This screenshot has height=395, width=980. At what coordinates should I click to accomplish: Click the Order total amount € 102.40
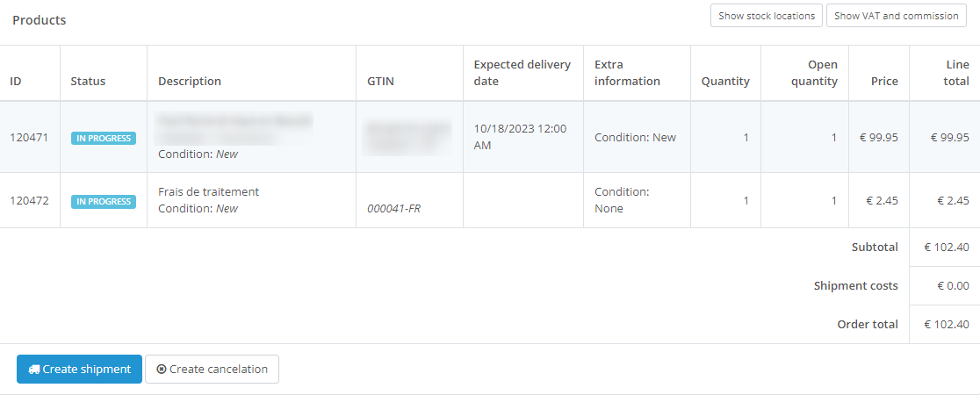coord(947,324)
